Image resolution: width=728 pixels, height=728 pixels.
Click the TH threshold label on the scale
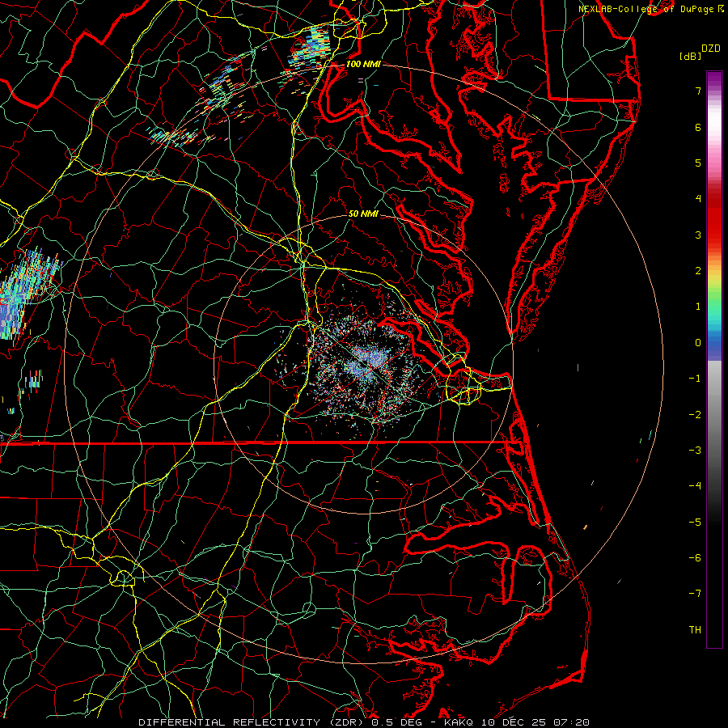[695, 630]
